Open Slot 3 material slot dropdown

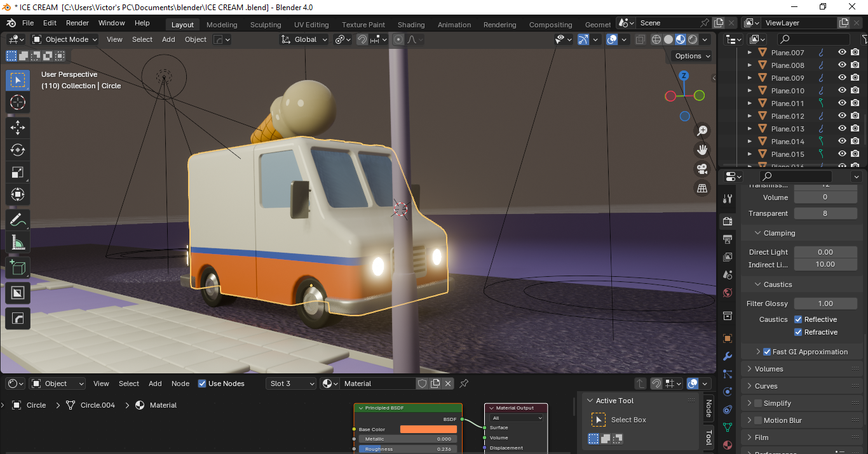point(291,384)
